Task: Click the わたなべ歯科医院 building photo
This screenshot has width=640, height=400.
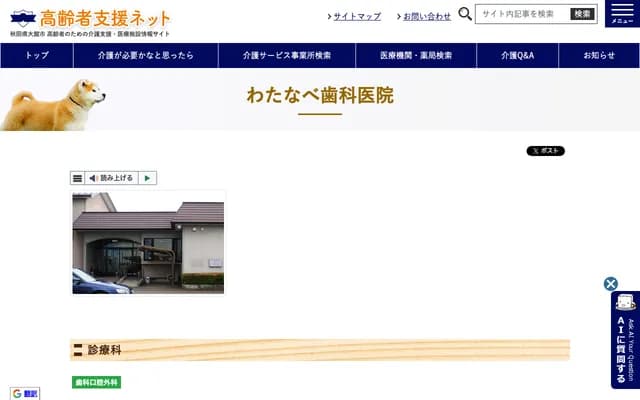Action: pyautogui.click(x=148, y=243)
